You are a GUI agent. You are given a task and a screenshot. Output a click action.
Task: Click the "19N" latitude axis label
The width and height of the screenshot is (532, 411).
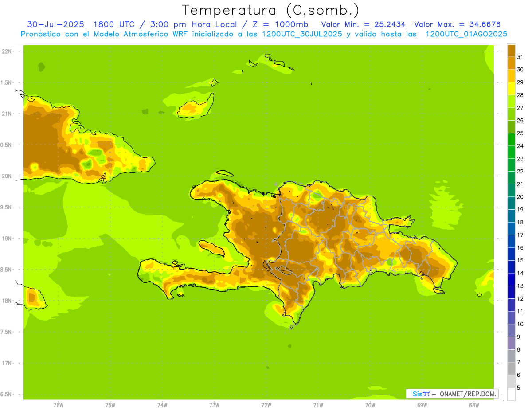coord(7,239)
